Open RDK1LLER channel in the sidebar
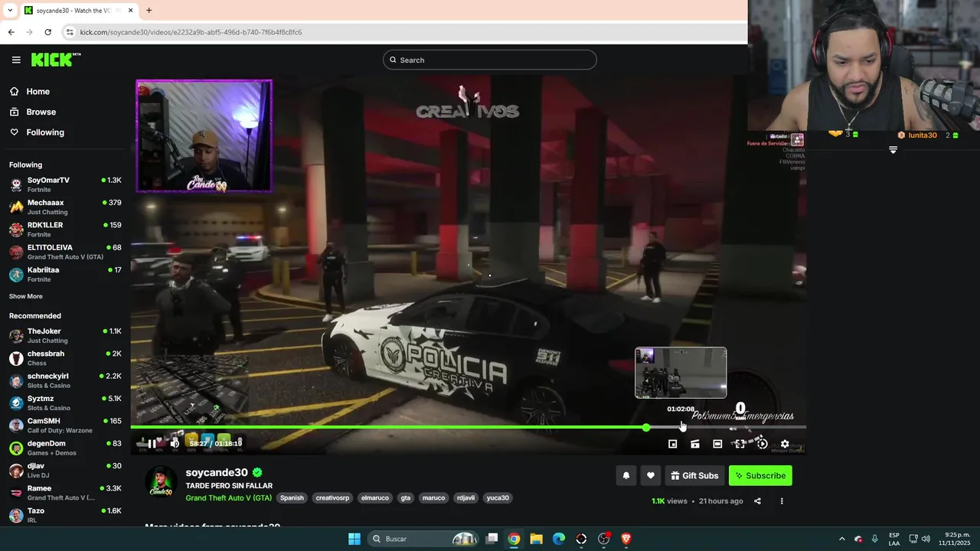This screenshot has height=551, width=980. [64, 230]
